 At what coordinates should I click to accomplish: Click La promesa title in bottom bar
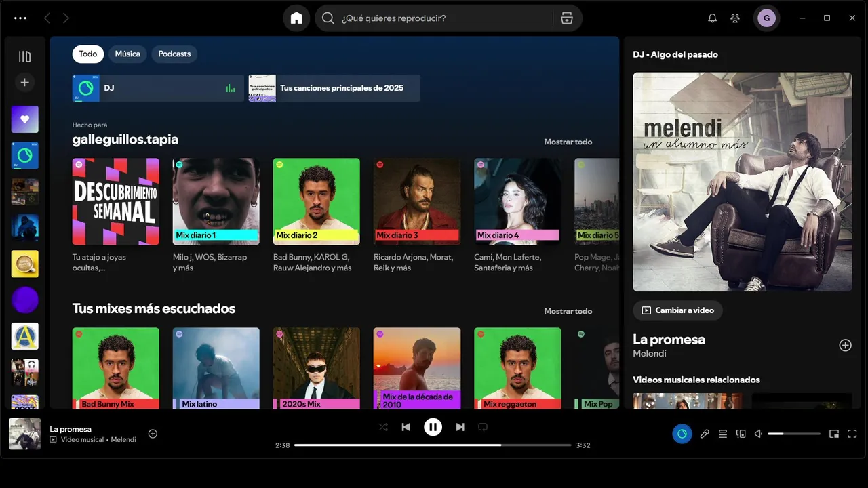pyautogui.click(x=71, y=429)
